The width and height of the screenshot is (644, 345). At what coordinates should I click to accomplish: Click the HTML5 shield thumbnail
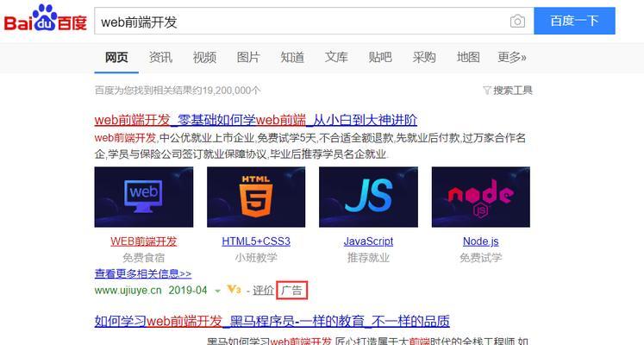click(x=256, y=197)
